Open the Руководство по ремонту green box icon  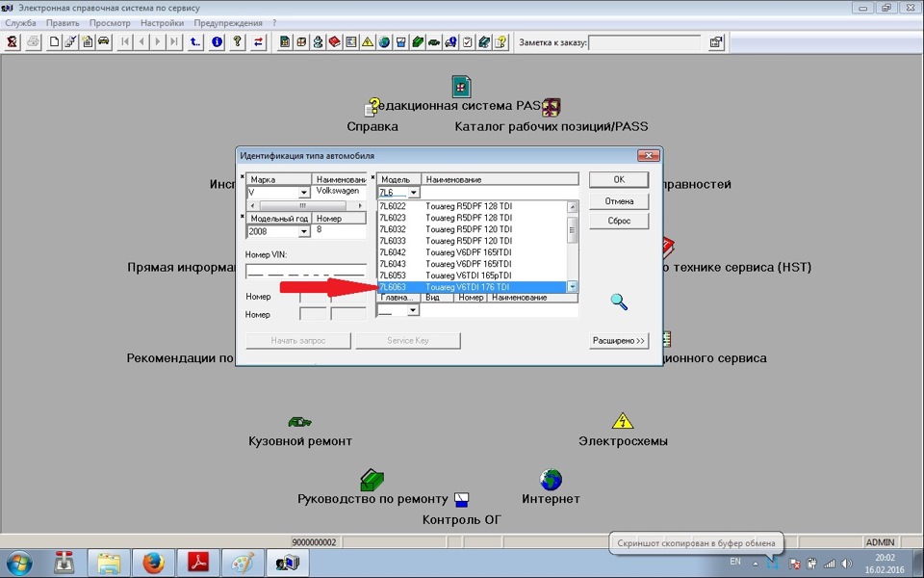tap(372, 480)
